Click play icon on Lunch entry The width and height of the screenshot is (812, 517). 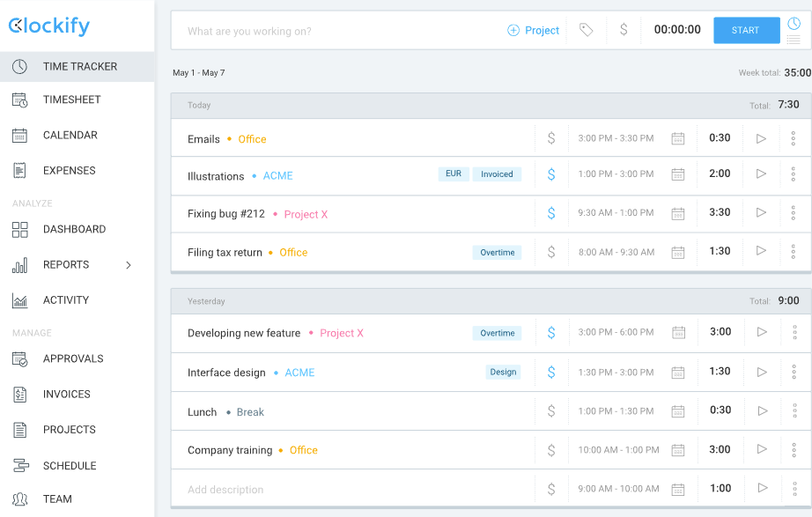coord(762,410)
